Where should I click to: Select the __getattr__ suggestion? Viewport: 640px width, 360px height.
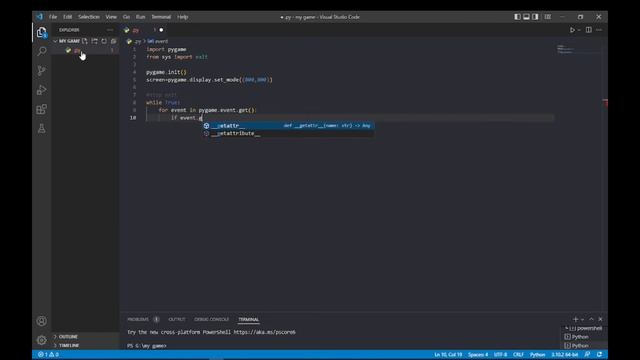(x=288, y=126)
